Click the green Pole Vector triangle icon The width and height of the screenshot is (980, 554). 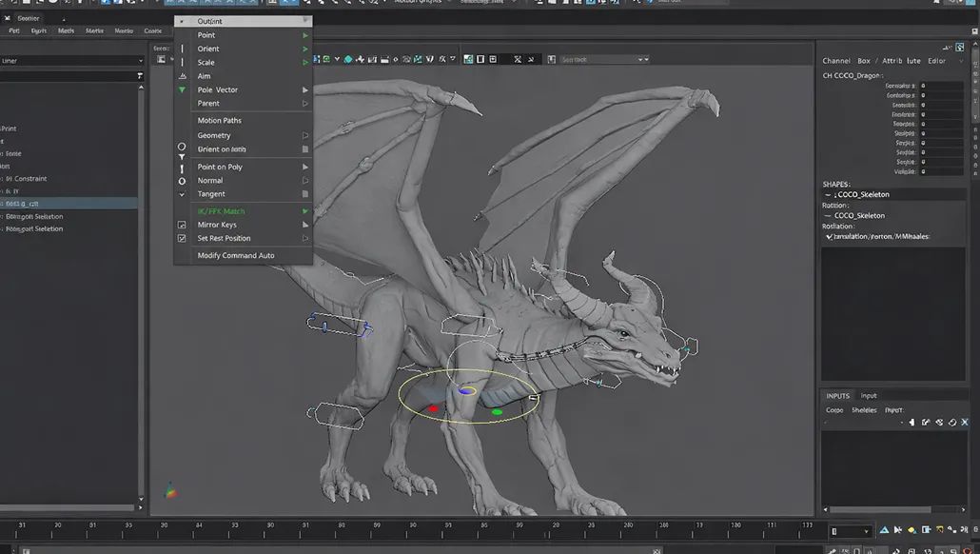tap(182, 89)
